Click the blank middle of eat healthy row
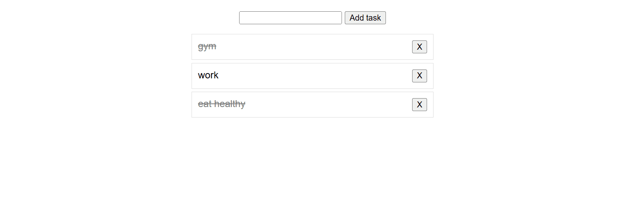The image size is (644, 206). point(313,105)
